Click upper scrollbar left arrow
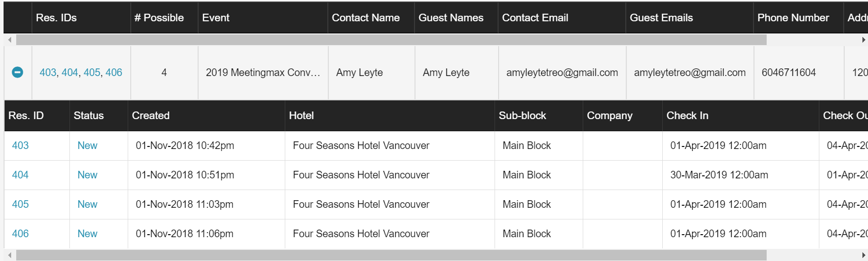 point(9,40)
